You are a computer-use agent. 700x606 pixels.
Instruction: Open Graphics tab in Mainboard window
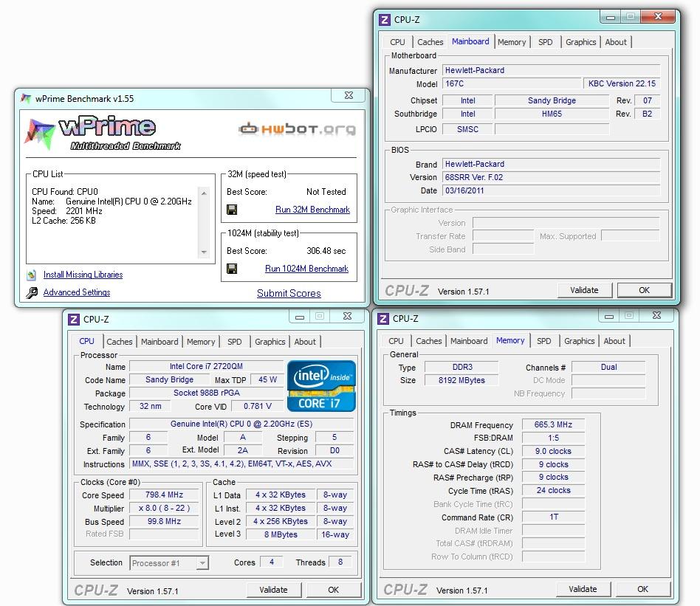(x=580, y=42)
